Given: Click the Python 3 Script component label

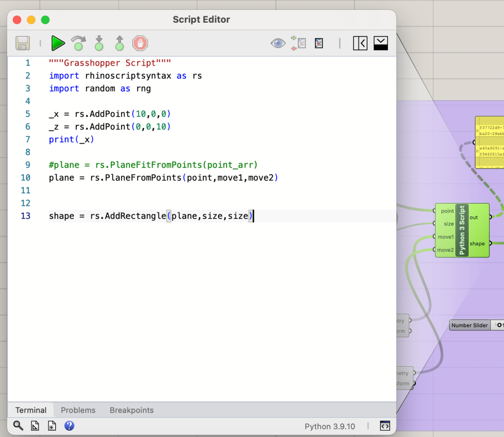Looking at the screenshot, I should point(462,230).
